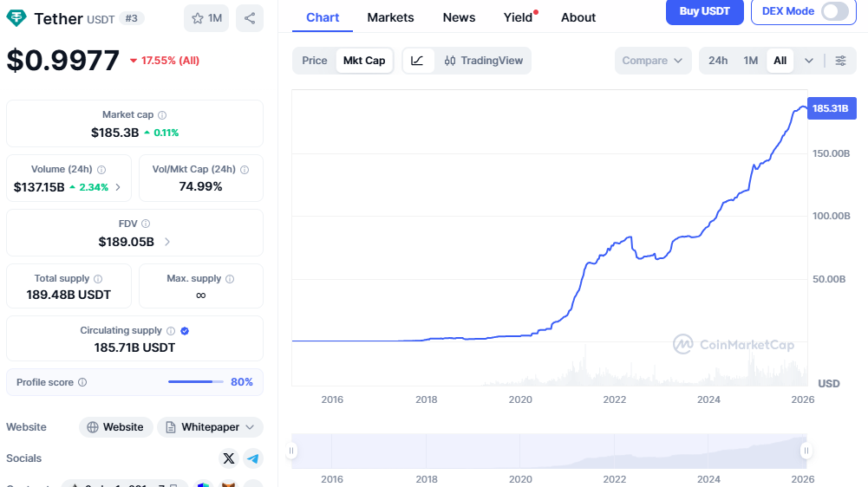
Task: Open Tether's Telegram channel icon
Action: point(253,458)
